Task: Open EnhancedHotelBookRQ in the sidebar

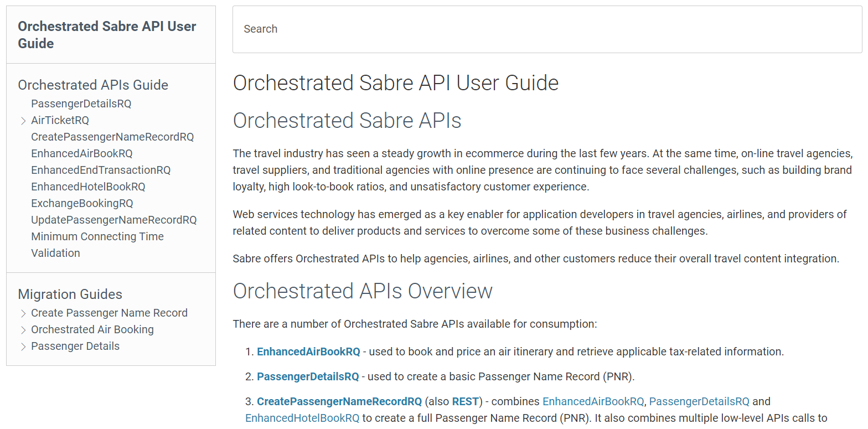Action: click(x=88, y=187)
